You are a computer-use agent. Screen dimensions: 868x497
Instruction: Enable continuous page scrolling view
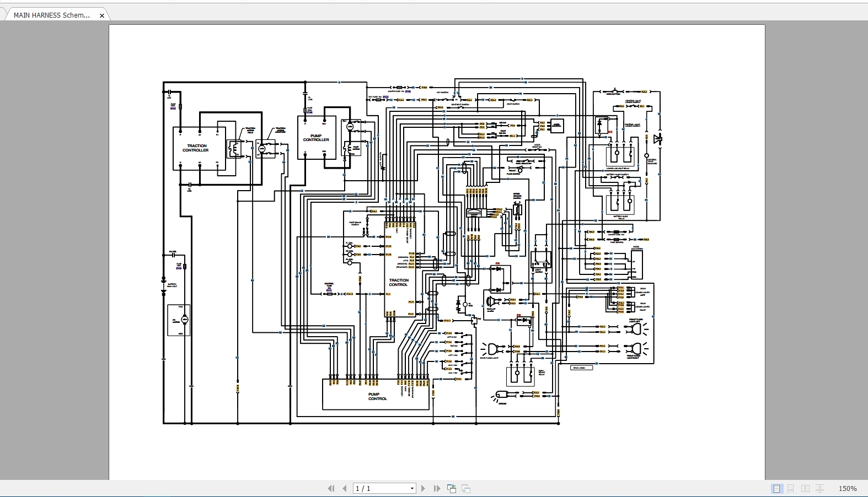tap(791, 488)
